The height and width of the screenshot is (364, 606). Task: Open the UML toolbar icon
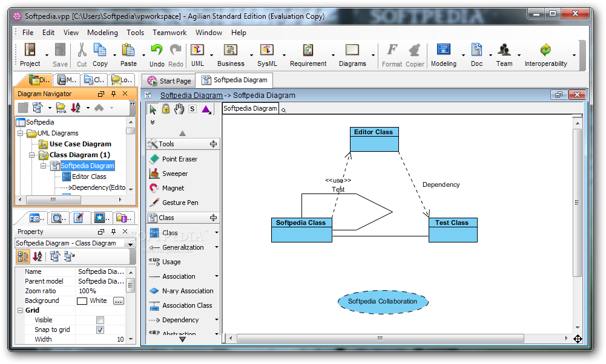point(197,50)
